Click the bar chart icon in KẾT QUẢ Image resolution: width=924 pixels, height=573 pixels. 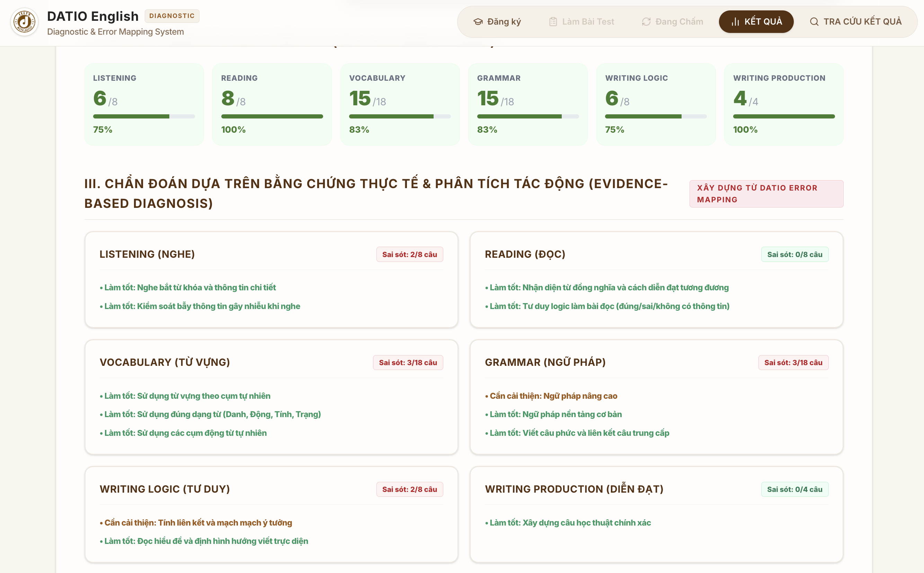(x=735, y=21)
